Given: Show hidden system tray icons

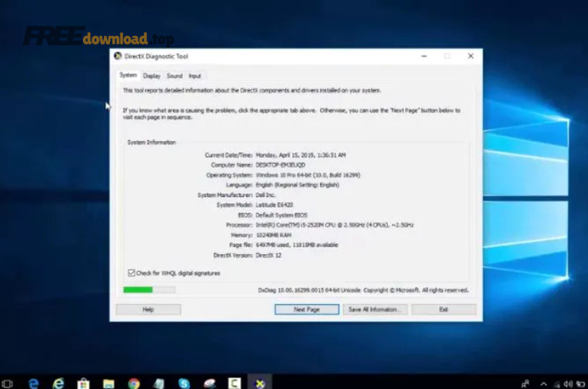Looking at the screenshot, I should point(544,384).
